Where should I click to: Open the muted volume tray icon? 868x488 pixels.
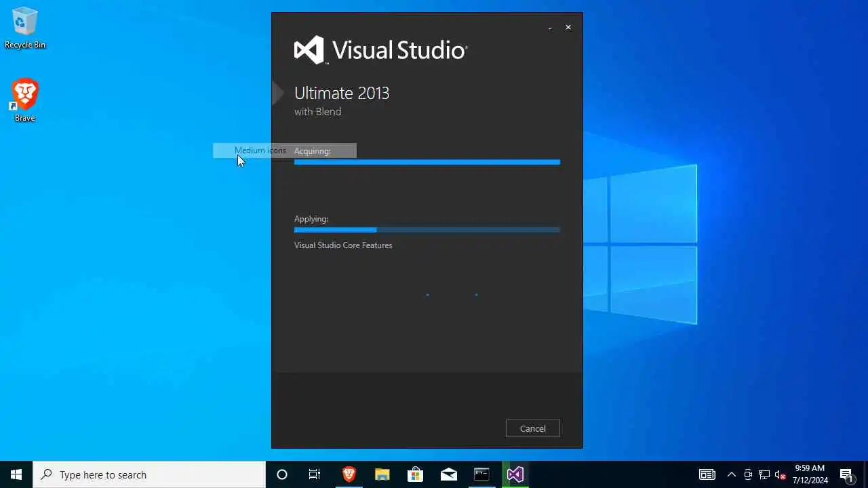[x=781, y=474]
